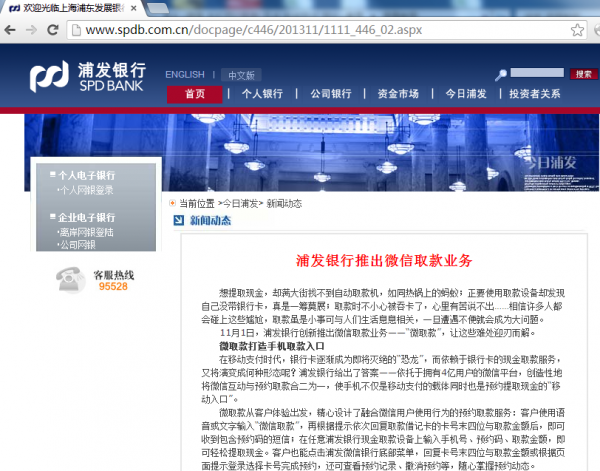Open 个人网银登录 link
Screen dimensions: 600x471
pos(86,190)
